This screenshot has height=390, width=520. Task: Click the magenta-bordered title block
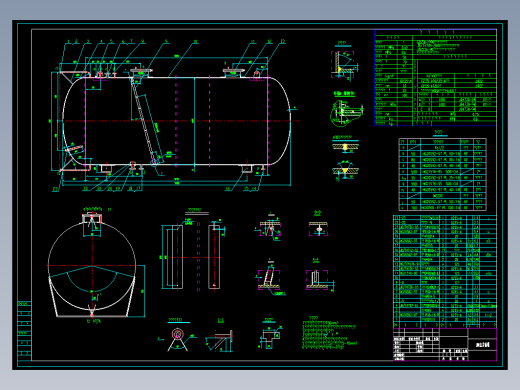coord(445,344)
